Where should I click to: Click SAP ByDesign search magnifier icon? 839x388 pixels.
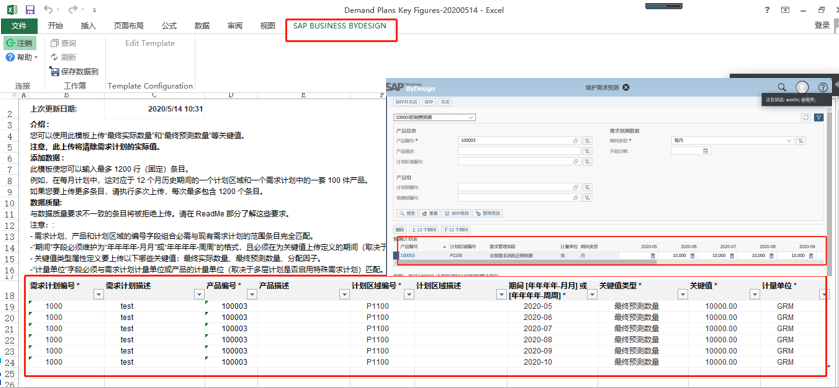click(782, 87)
